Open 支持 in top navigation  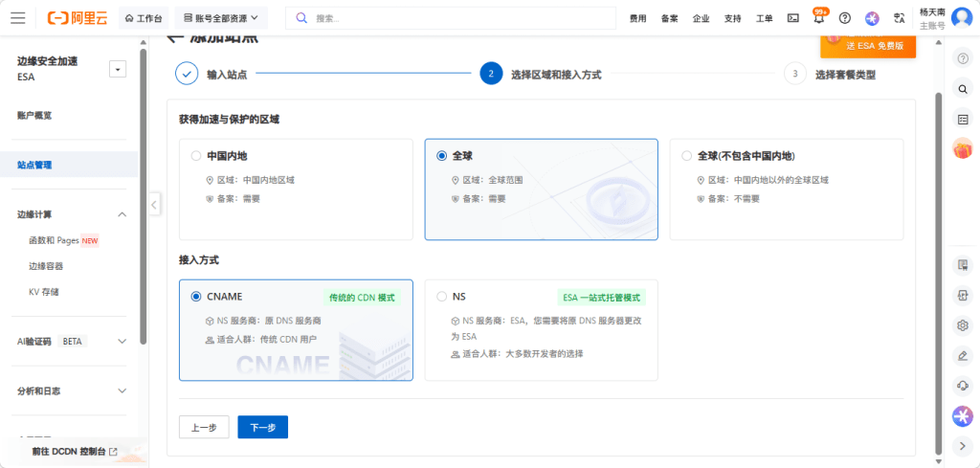pyautogui.click(x=732, y=18)
